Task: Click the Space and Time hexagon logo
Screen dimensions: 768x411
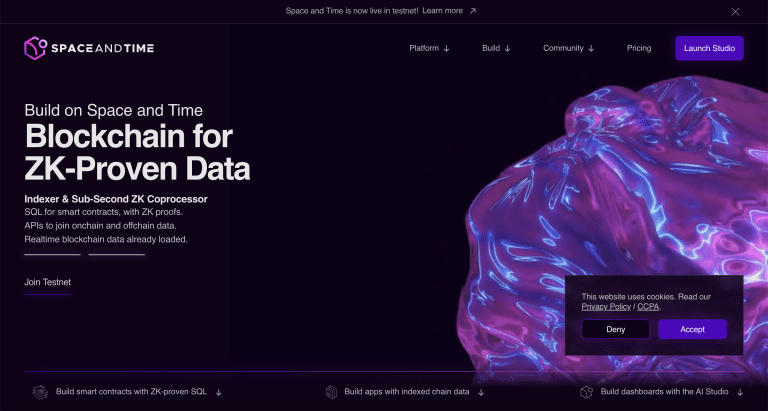Action: (x=35, y=48)
